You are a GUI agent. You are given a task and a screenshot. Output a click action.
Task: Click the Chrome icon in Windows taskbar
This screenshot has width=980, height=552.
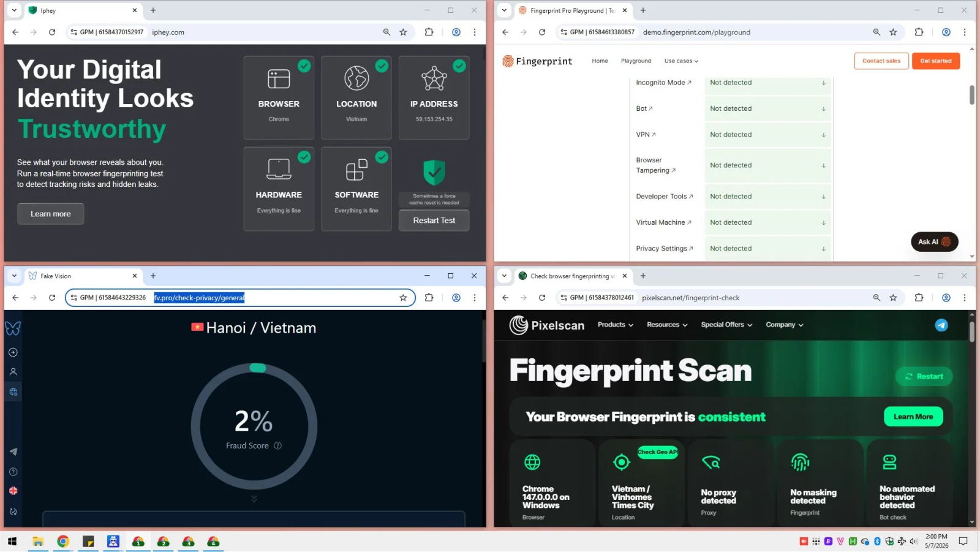pyautogui.click(x=63, y=542)
